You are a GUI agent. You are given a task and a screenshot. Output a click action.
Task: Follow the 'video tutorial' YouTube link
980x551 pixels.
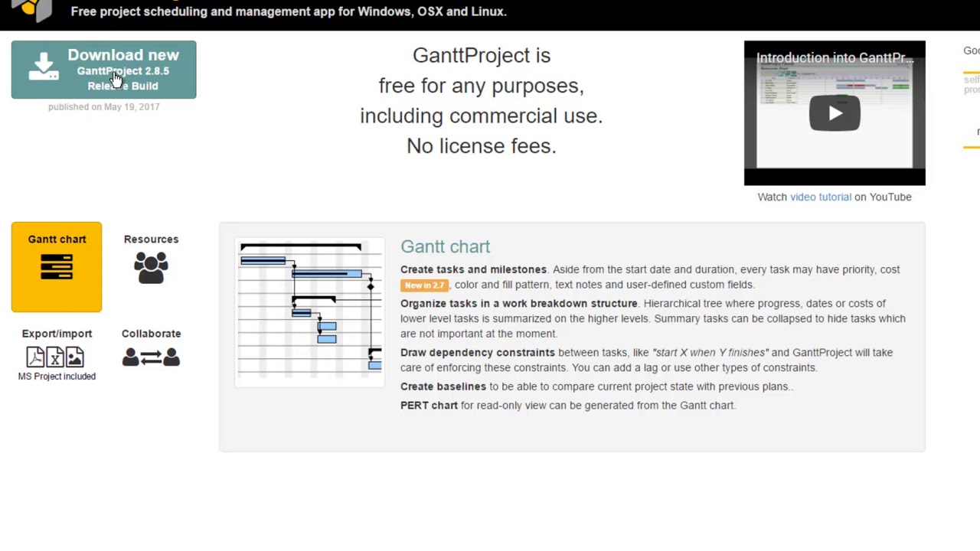click(821, 197)
